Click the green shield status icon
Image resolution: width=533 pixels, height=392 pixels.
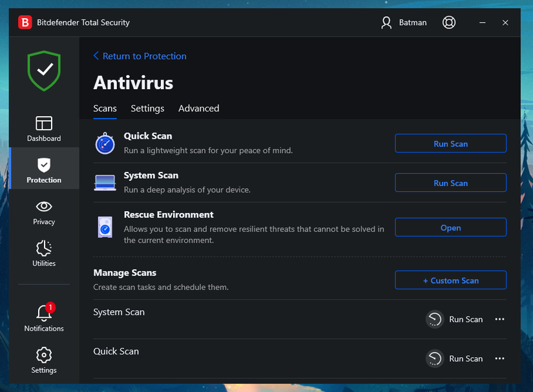pyautogui.click(x=44, y=70)
